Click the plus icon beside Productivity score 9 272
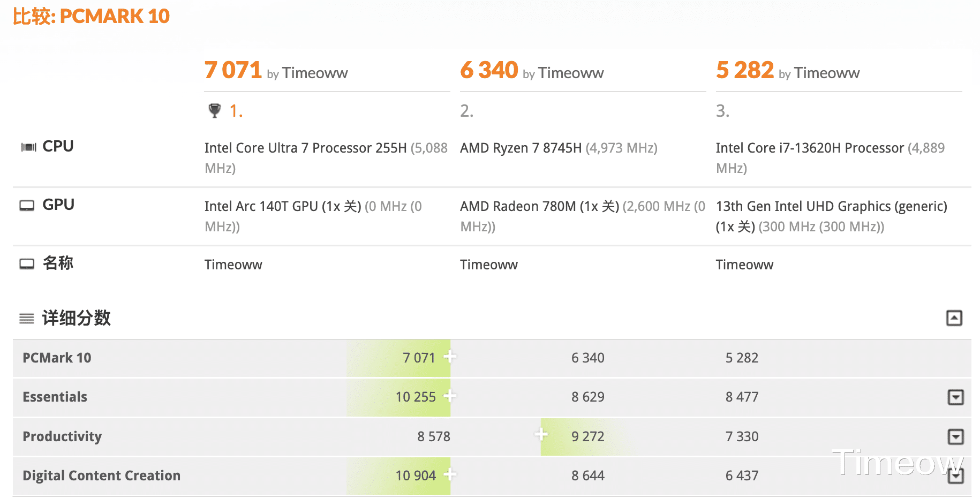This screenshot has width=980, height=498. click(541, 434)
